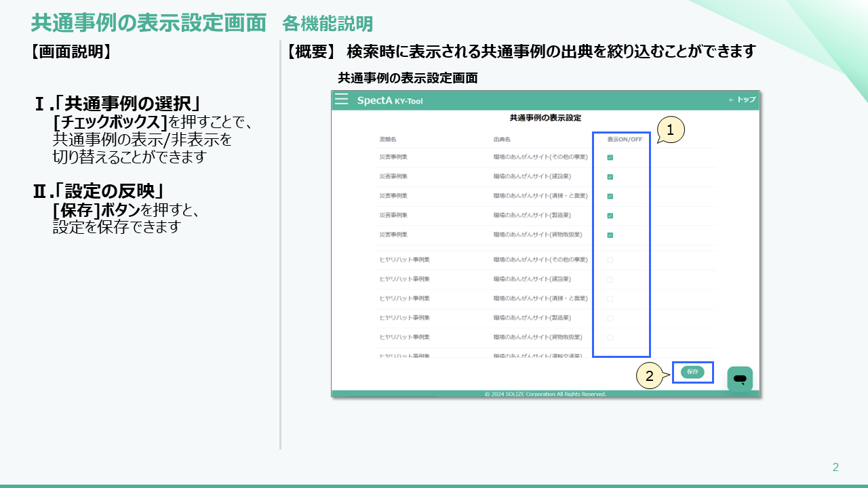Tick ヒヤリハット事例集 清掃・と畜業 checkbox

pyautogui.click(x=610, y=299)
